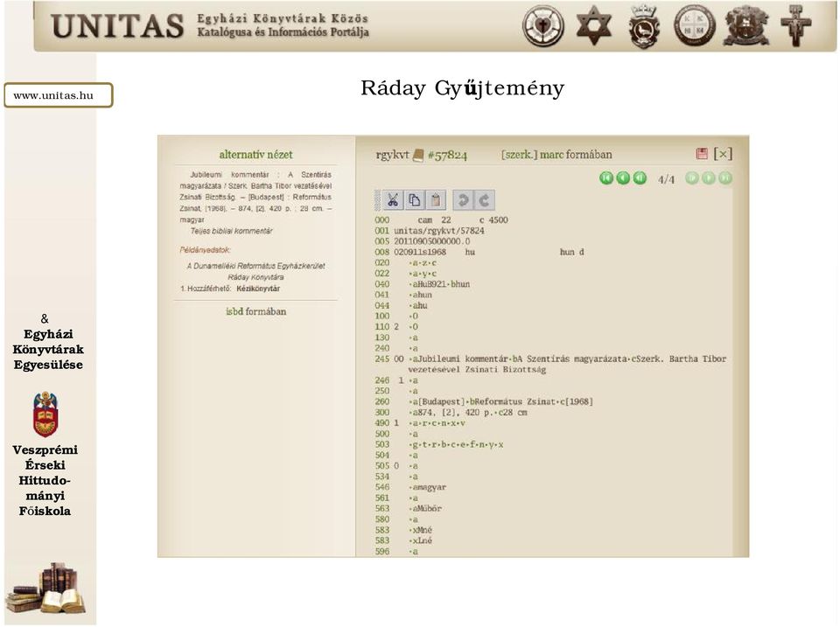Screen dimensions: 840x627
Task: Click the Ráday Gyűjtemény heading
Action: [462, 88]
